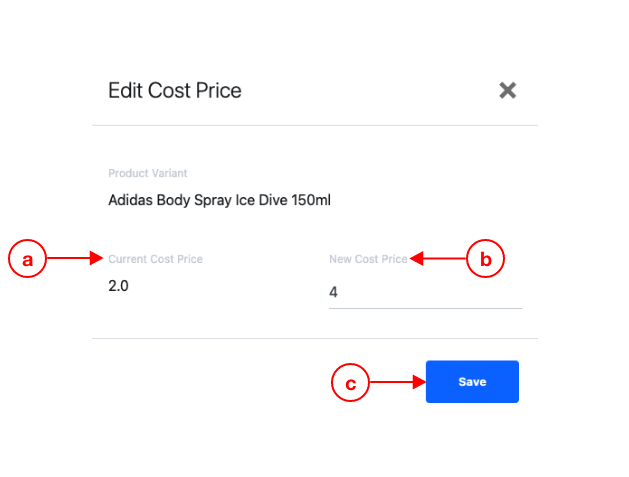
Task: Click the red circled letter a marker
Action: 27,259
